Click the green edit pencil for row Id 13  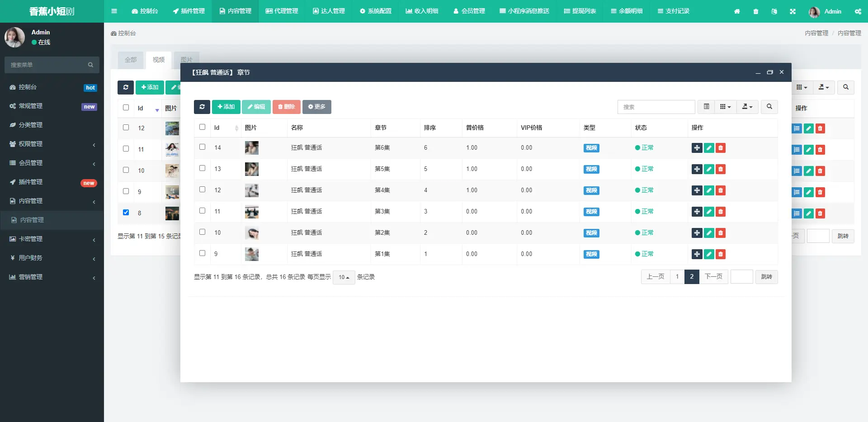[709, 169]
